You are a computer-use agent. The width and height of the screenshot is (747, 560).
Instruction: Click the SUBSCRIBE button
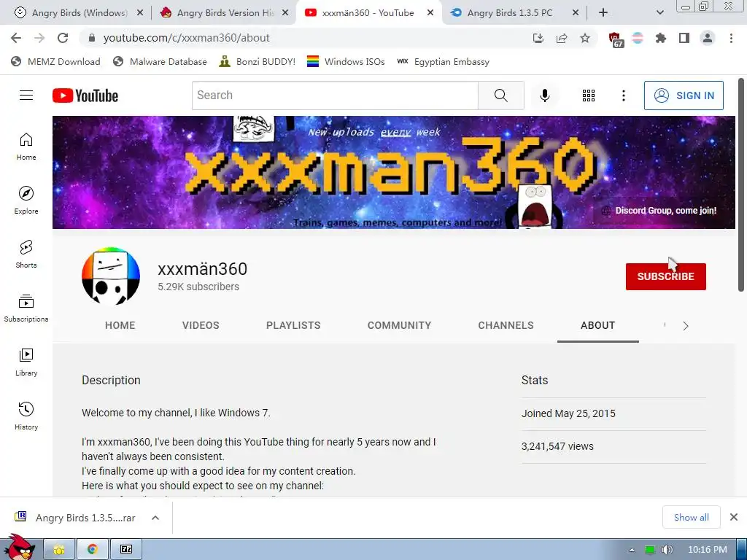click(665, 276)
